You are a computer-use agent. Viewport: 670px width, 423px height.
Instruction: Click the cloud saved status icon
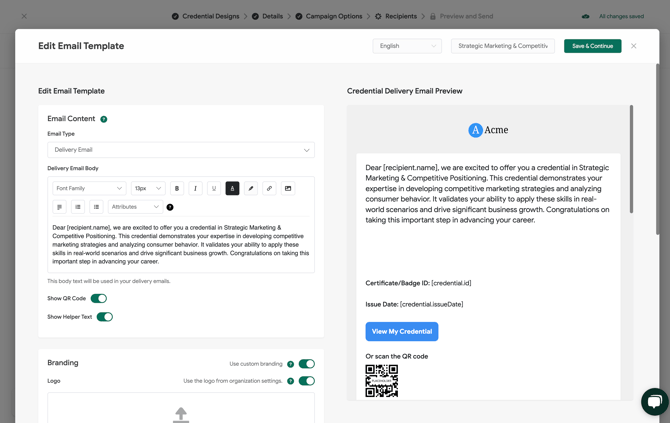586,16
